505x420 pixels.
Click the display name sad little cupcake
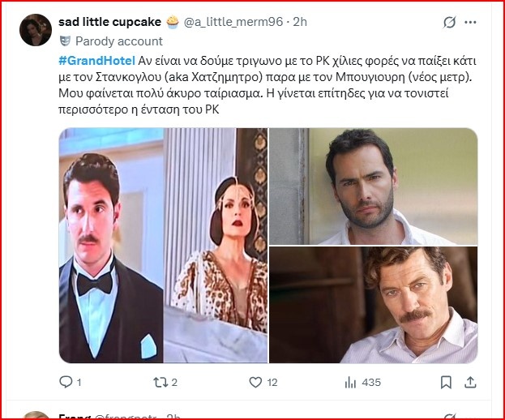(x=109, y=22)
